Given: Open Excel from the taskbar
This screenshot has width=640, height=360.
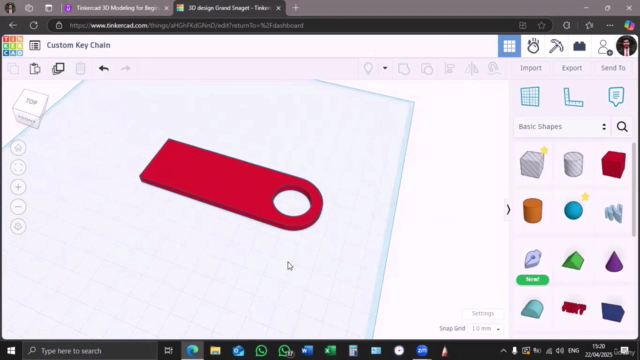Looking at the screenshot, I should point(330,351).
